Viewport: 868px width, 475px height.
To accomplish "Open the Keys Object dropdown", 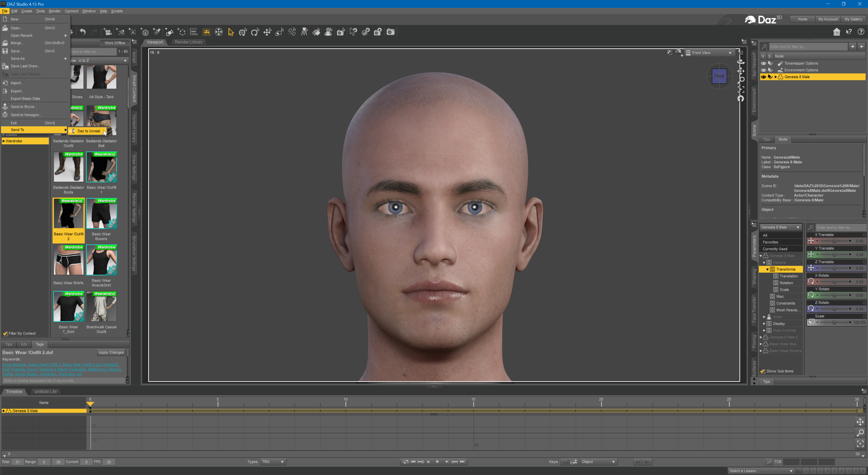I will coord(598,461).
